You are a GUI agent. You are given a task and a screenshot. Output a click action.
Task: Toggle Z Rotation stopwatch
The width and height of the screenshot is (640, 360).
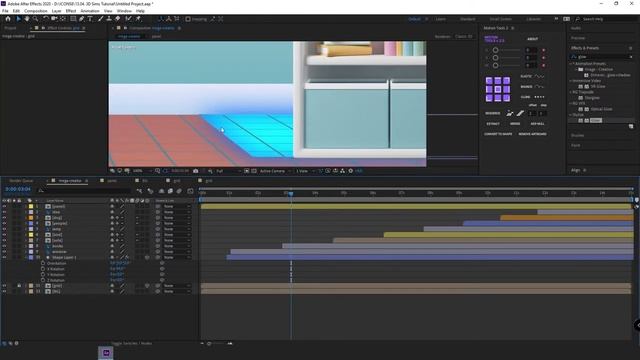click(43, 280)
